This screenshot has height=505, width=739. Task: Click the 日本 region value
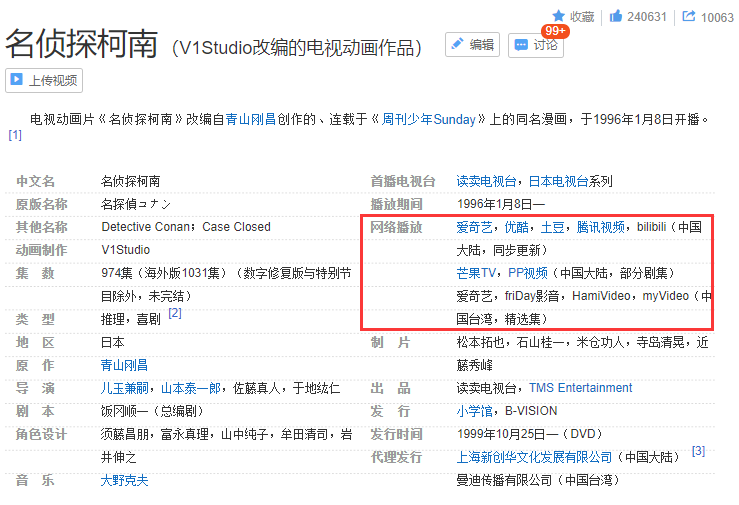point(113,342)
